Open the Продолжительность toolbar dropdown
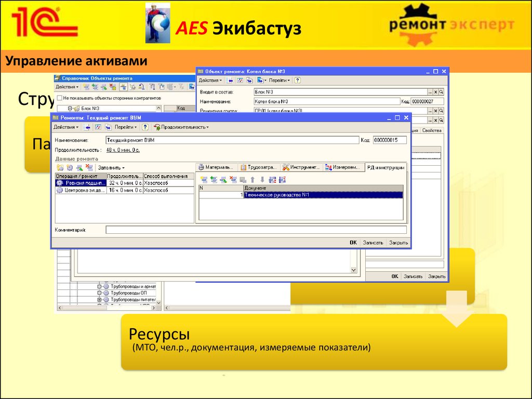 click(181, 127)
